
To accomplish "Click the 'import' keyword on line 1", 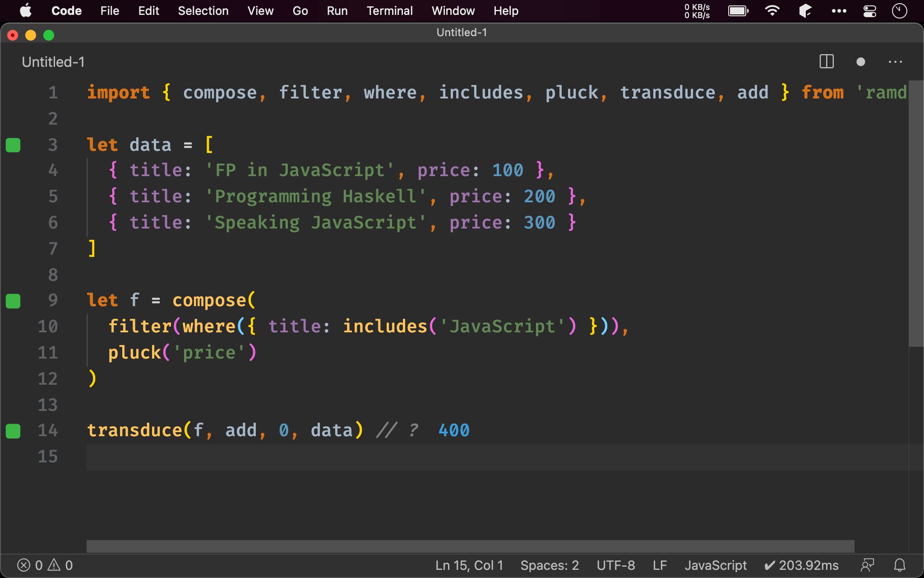I will 118,93.
